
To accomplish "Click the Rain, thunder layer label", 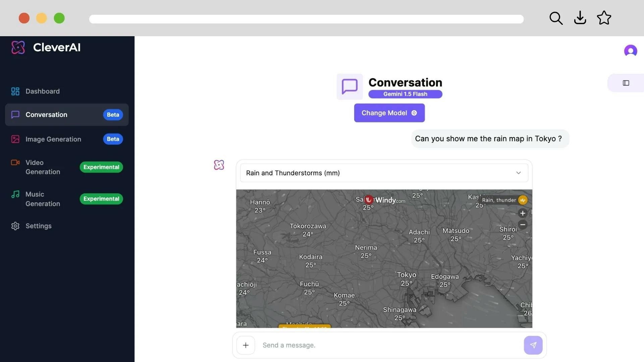I will [x=499, y=200].
